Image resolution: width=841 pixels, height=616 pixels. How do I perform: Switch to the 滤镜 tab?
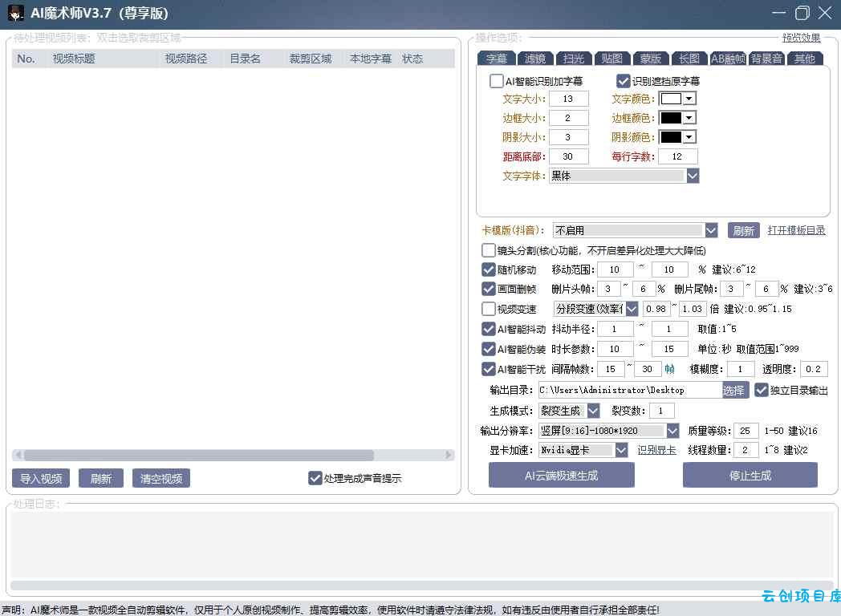click(x=535, y=59)
